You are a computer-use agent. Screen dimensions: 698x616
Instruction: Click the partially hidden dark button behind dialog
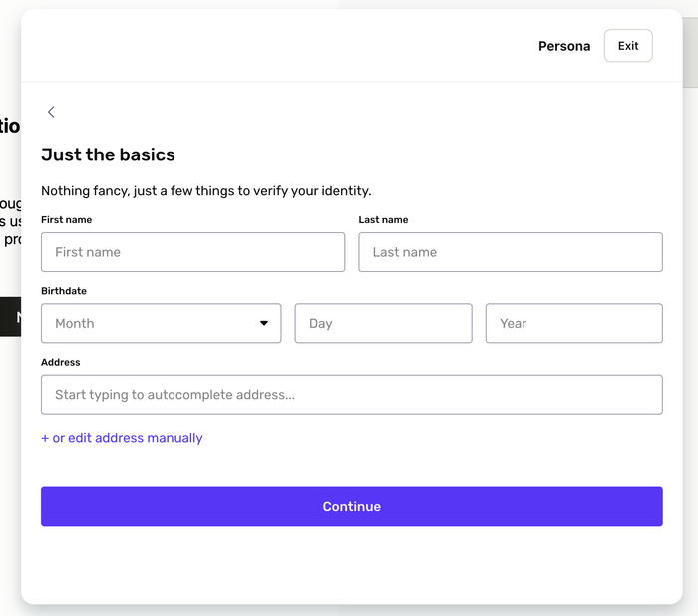(x=10, y=317)
